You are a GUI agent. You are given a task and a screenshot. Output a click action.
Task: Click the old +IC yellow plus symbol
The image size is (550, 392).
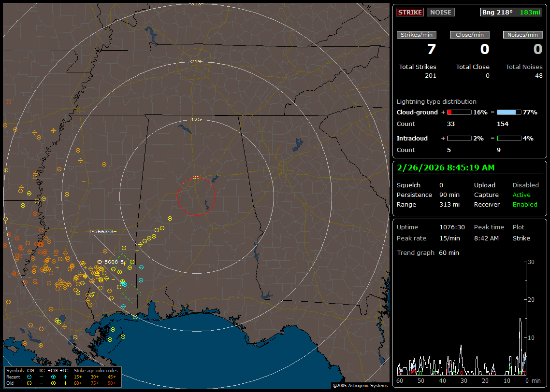click(65, 383)
